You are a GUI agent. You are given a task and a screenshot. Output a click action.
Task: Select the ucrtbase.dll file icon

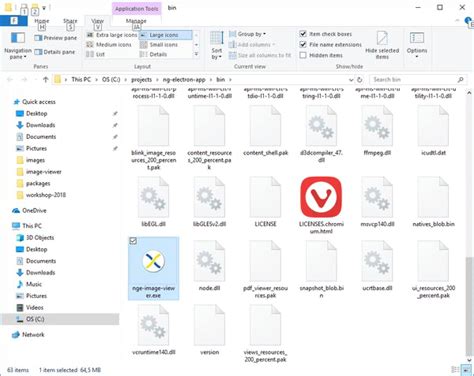click(x=377, y=261)
